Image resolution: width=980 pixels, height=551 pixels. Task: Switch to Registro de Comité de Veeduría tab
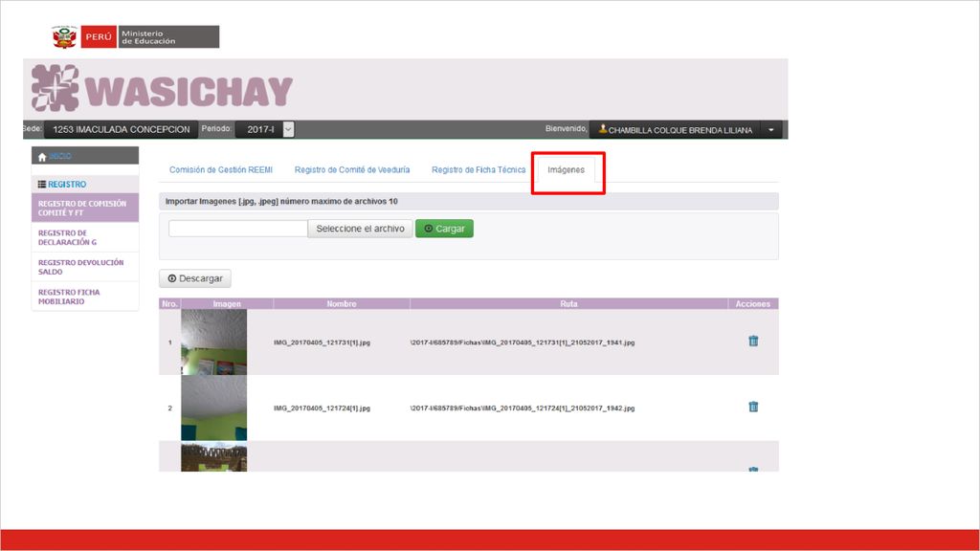pos(352,170)
